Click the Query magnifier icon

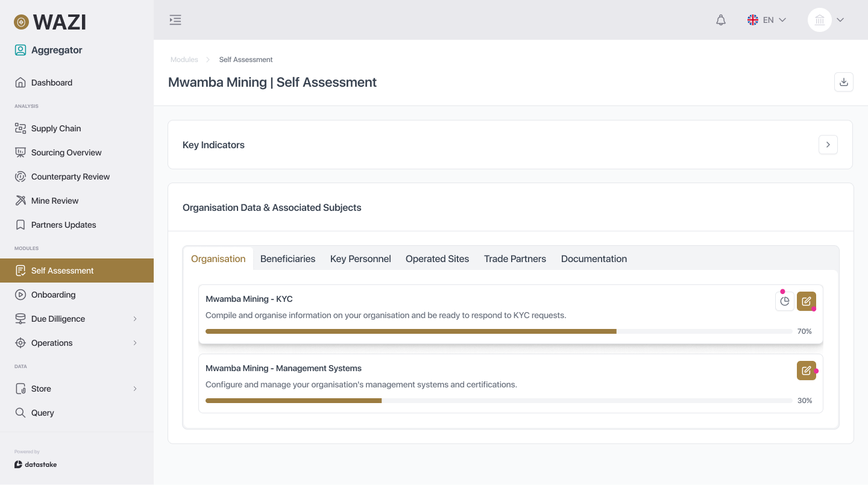(x=20, y=413)
